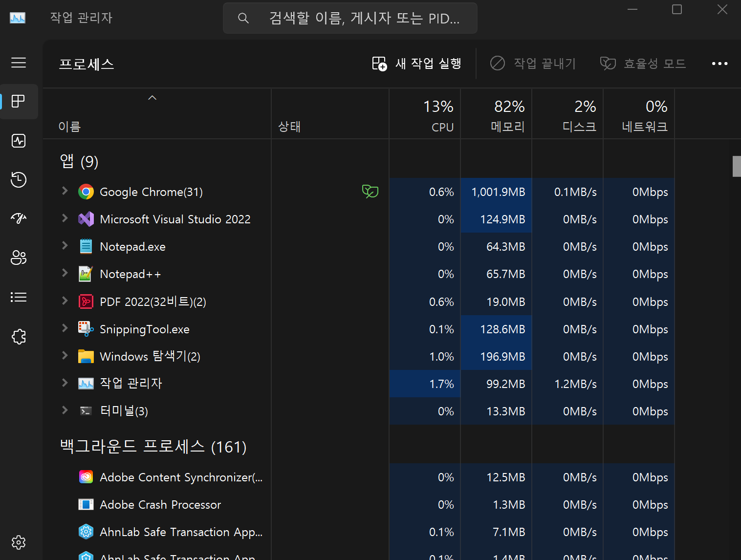Screen dimensions: 741x560
Task: Click the vertical scrollbar thumb
Action: pyautogui.click(x=737, y=166)
